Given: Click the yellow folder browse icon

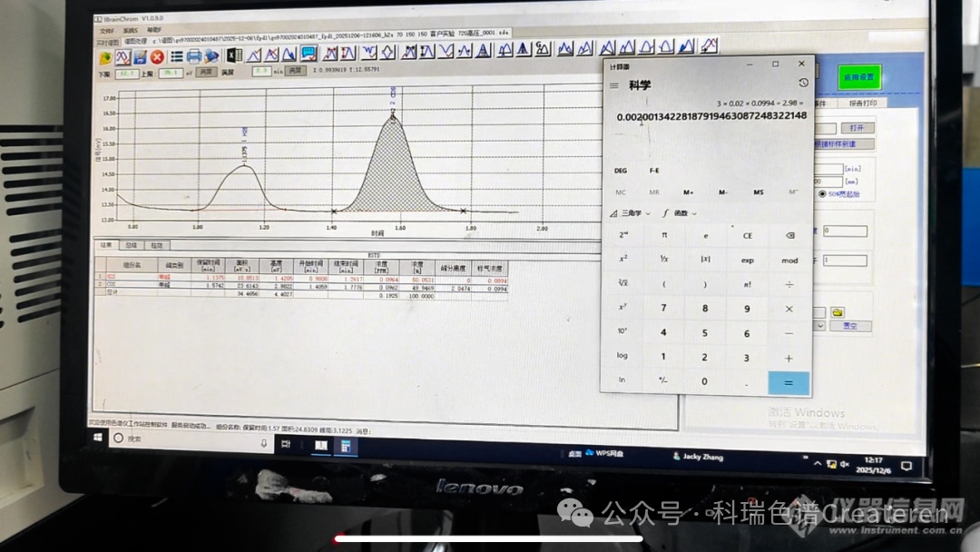Looking at the screenshot, I should click(838, 312).
